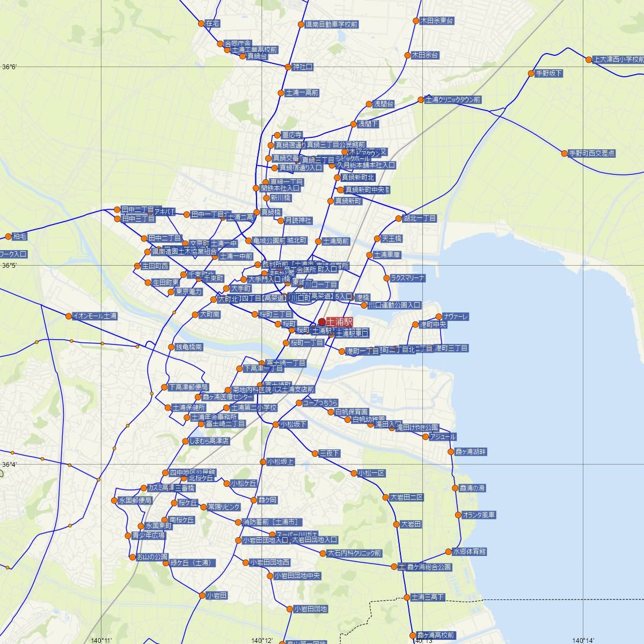The image size is (644, 644).
Task: Click the 湖北一丁目 stop label
Action: (x=419, y=218)
